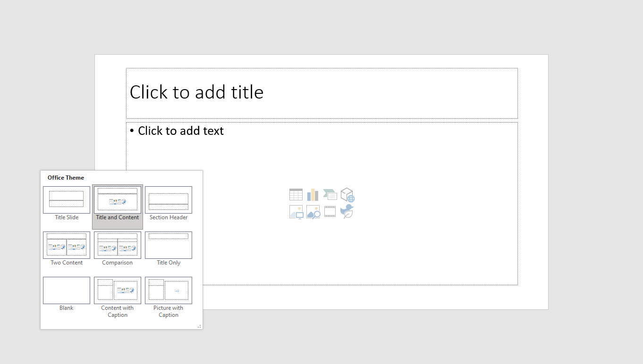The width and height of the screenshot is (643, 364).
Task: Click the 'Click to add text' placeholder
Action: pyautogui.click(x=322, y=203)
